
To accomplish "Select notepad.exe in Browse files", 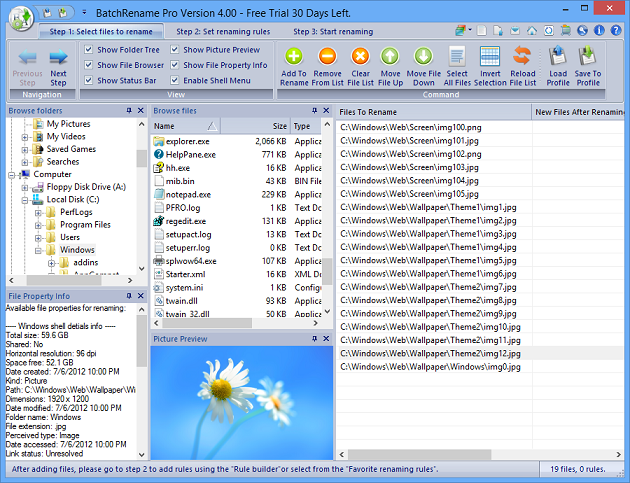I will pyautogui.click(x=188, y=194).
